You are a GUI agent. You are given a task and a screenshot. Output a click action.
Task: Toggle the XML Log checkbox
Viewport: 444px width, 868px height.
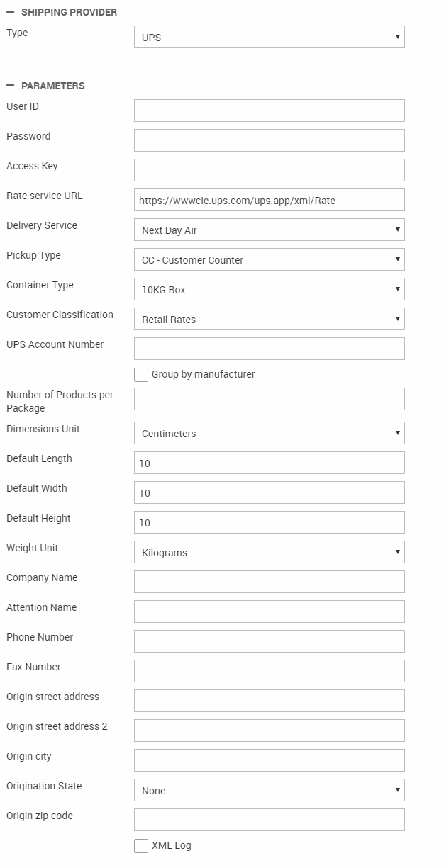(141, 846)
